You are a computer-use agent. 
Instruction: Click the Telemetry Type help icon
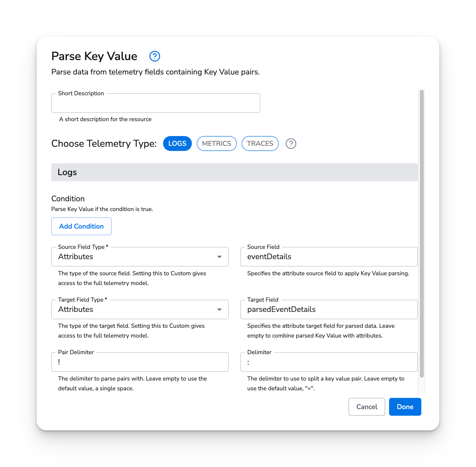[x=291, y=143]
